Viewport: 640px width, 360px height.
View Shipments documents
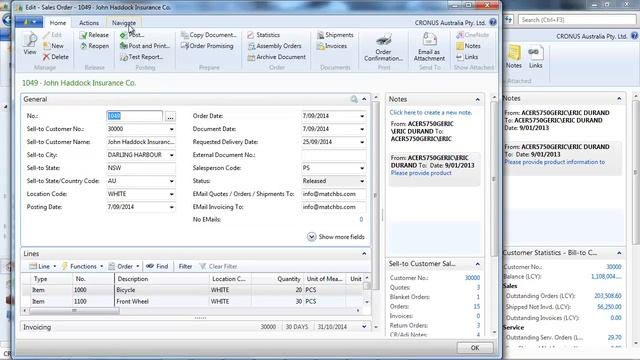(x=335, y=35)
